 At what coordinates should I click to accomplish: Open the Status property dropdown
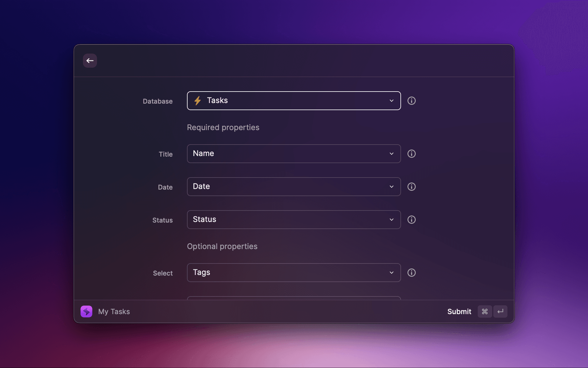[294, 220]
